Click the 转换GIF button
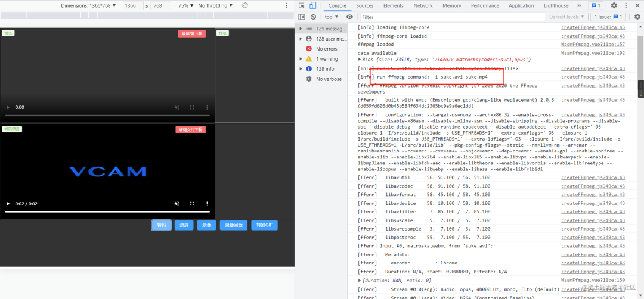The height and width of the screenshot is (299, 644). coord(265,225)
